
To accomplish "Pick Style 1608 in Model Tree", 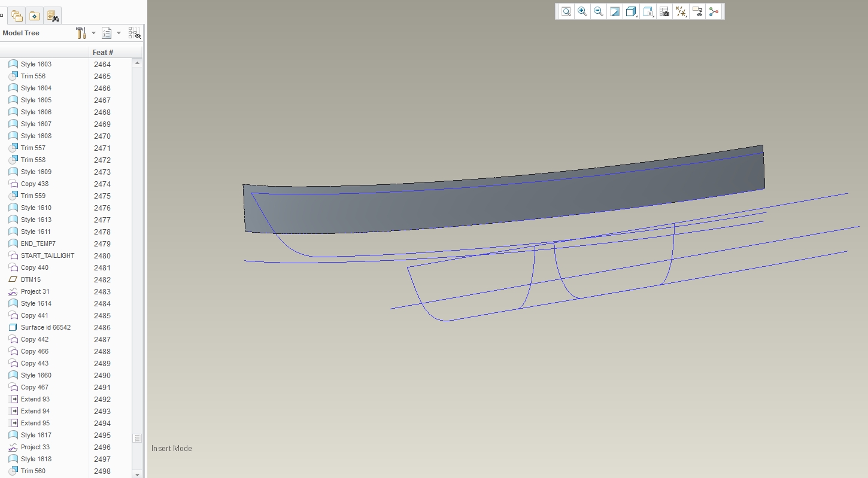I will click(36, 136).
